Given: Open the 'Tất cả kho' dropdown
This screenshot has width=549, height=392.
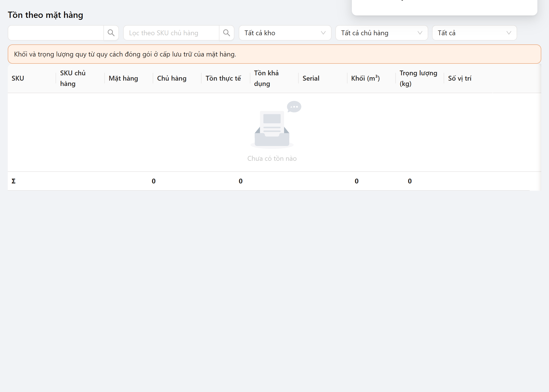Looking at the screenshot, I should (285, 33).
